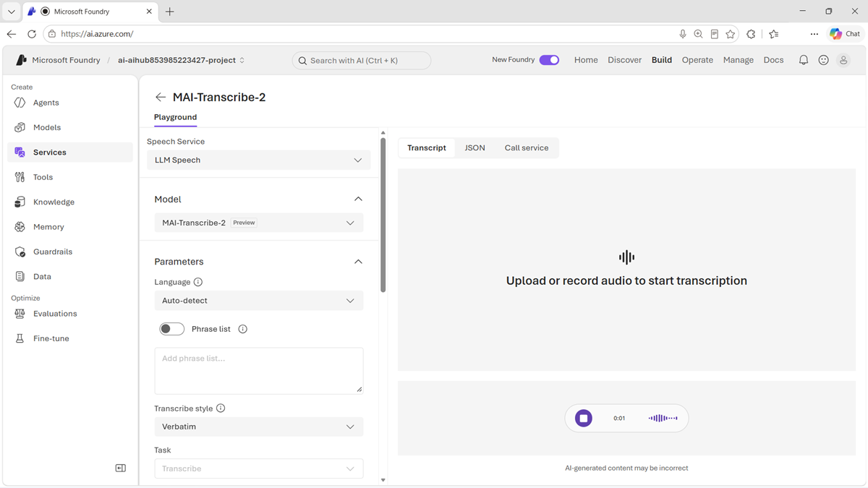This screenshot has height=488, width=868.
Task: Click the Search with AI box
Action: click(362, 61)
